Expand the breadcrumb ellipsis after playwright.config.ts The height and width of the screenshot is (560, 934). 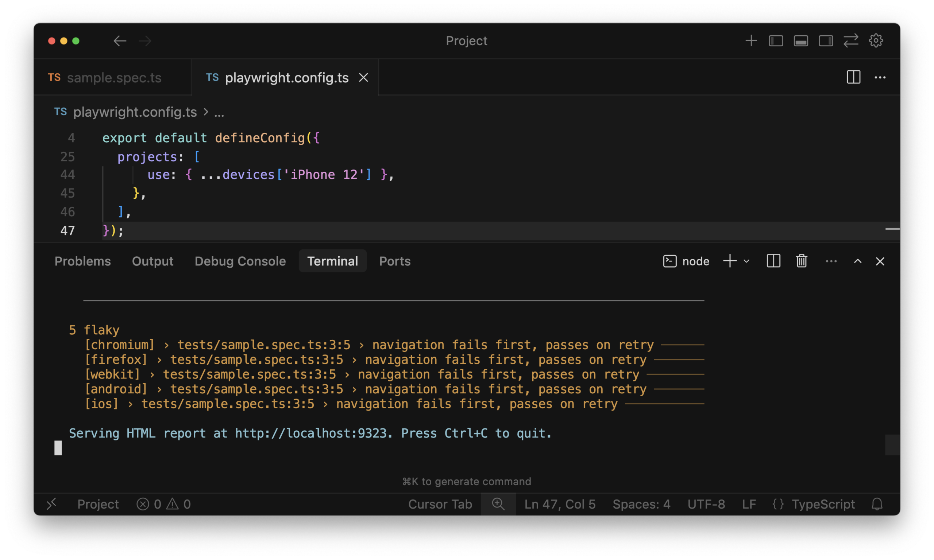219,112
